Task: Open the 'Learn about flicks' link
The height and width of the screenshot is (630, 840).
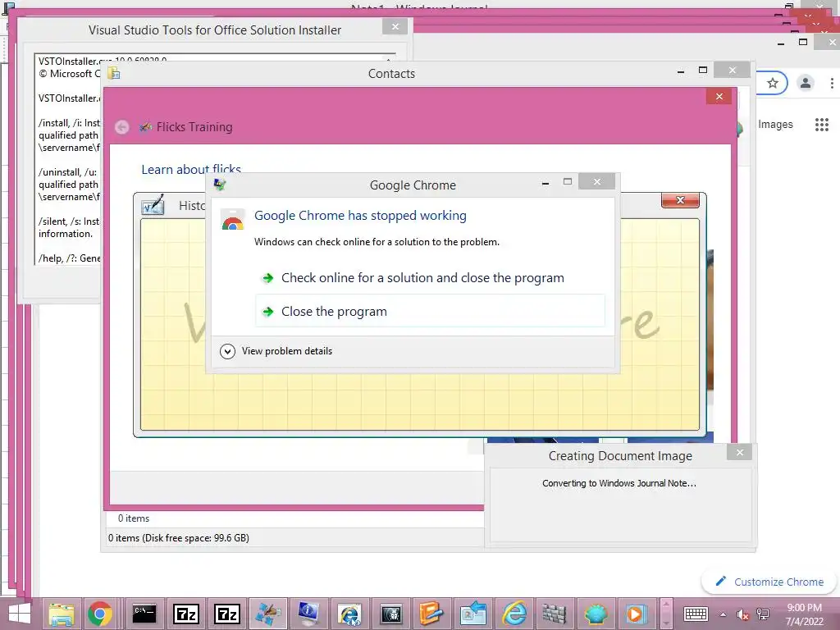Action: (191, 169)
